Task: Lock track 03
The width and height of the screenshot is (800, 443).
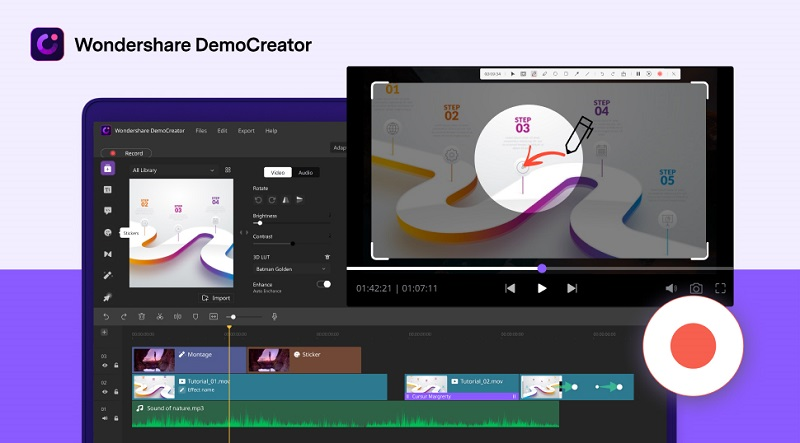Action: [116, 365]
